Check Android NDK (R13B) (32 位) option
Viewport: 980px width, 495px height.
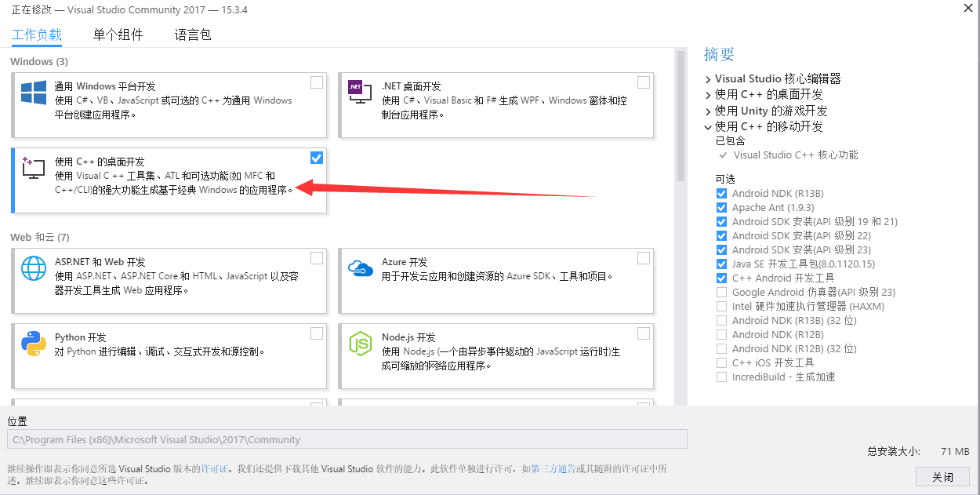(721, 321)
